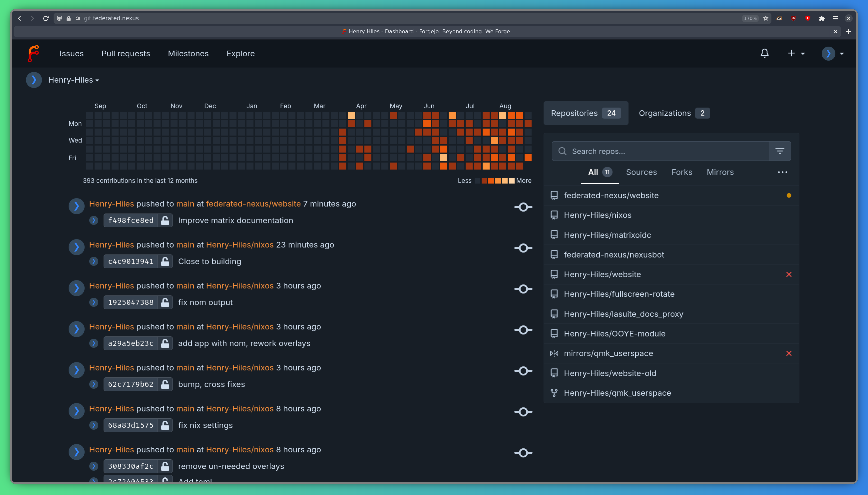Expand the commits of the latest push activity

coord(77,206)
